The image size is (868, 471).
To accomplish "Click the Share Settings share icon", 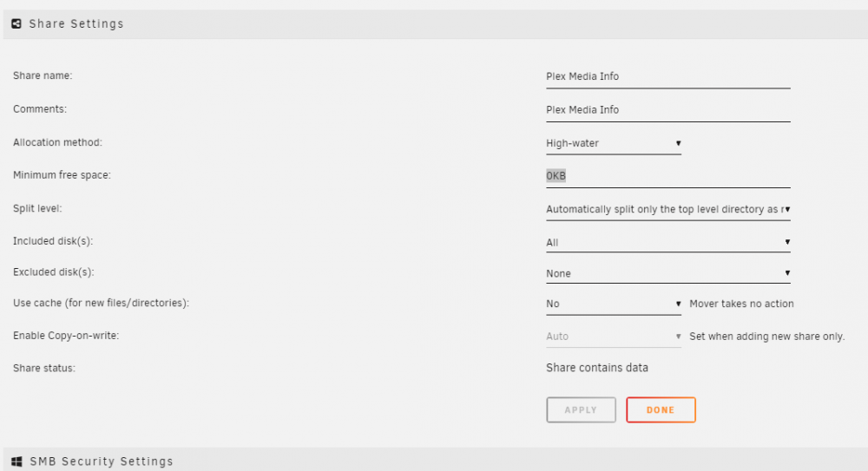I will [16, 23].
